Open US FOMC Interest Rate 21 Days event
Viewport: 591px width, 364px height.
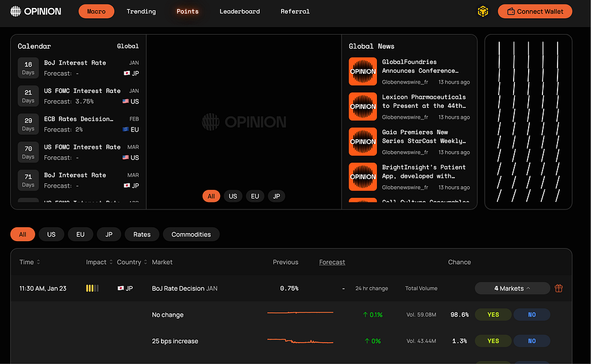[x=78, y=96]
